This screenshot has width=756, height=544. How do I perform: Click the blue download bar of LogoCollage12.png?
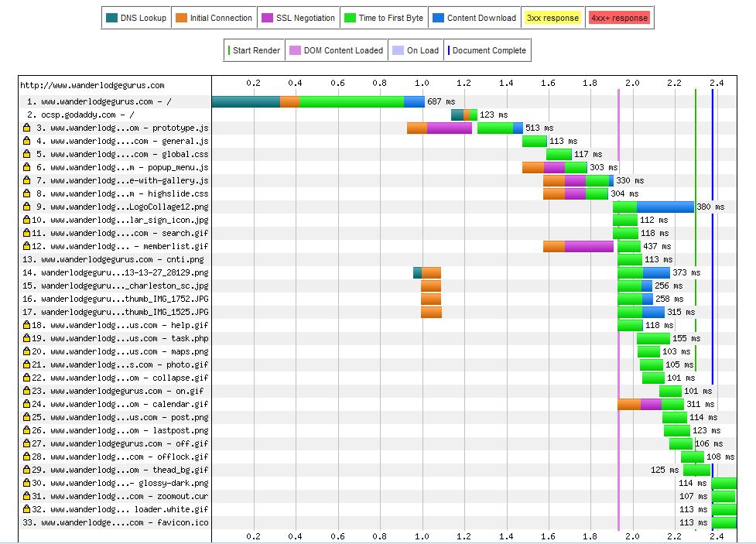[665, 207]
